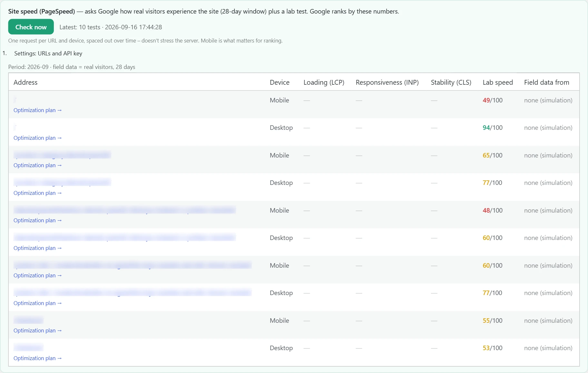Open Optimization plan for the 49/100 row
This screenshot has height=373, width=588.
38,110
